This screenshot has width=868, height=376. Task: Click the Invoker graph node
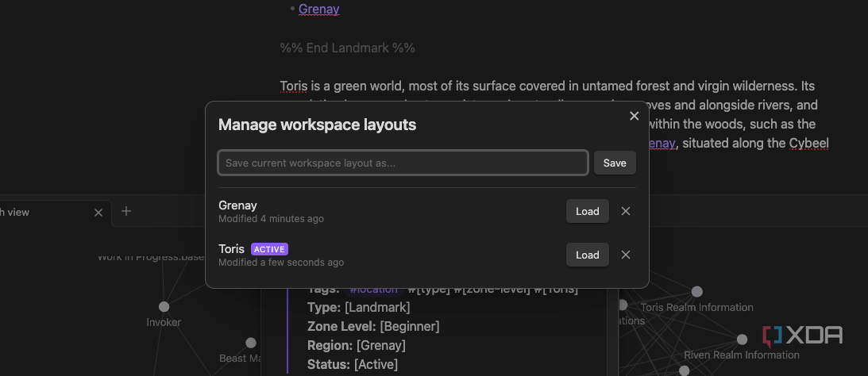tap(164, 306)
